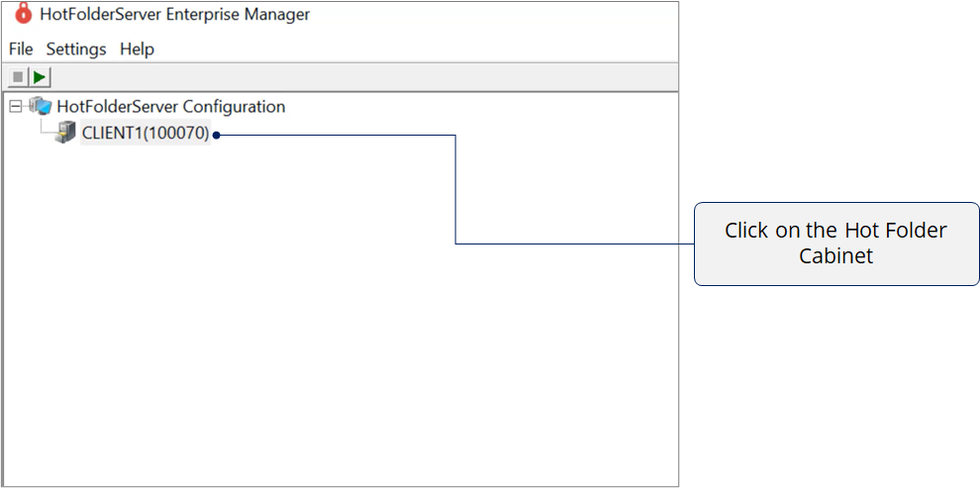Click the HotFolderServer Enterprise Manager title text
Screen dimensions: 980x488
point(174,15)
